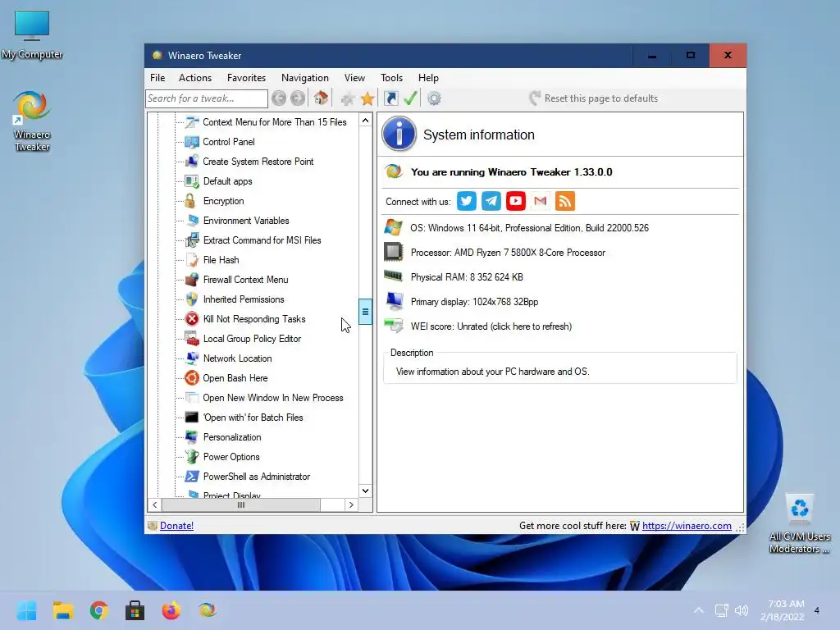
Task: Select Personalization tree item
Action: tap(232, 437)
